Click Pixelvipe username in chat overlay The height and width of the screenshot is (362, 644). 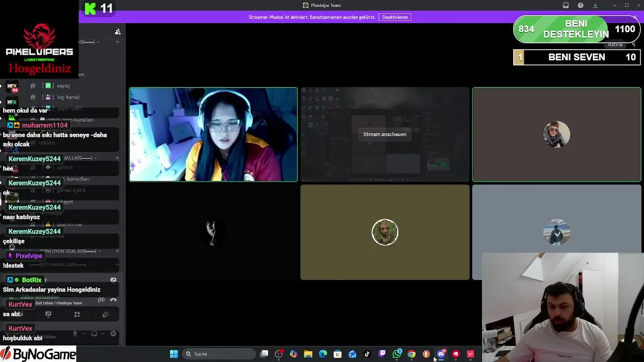(29, 256)
